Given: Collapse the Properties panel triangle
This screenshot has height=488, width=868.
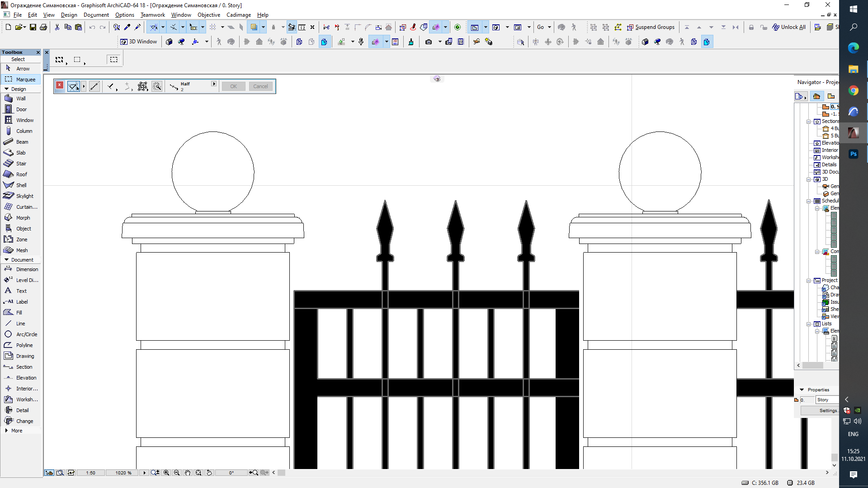Looking at the screenshot, I should 802,389.
